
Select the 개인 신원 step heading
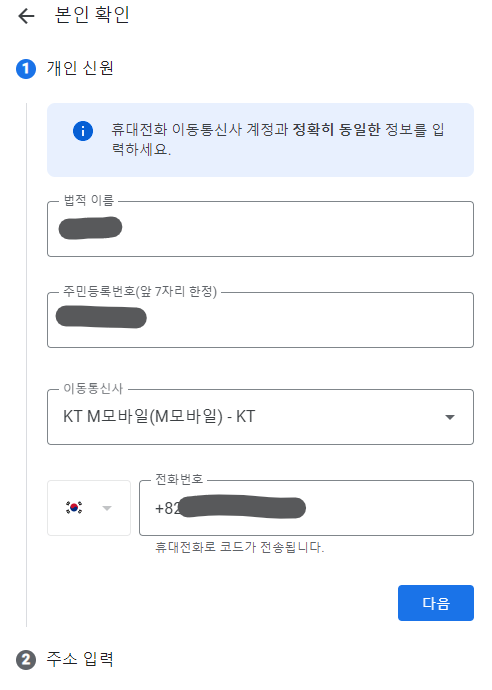pyautogui.click(x=80, y=68)
